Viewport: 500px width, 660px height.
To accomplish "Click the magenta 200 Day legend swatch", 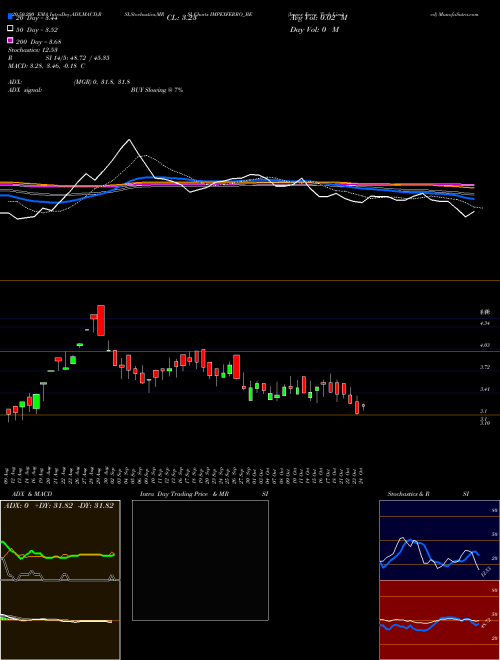I will tap(10, 40).
